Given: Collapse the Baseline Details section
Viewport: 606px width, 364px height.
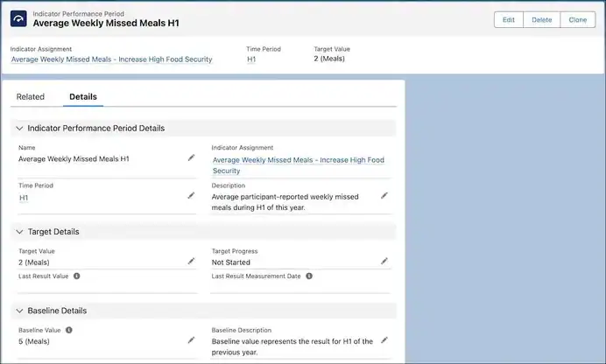Looking at the screenshot, I should [20, 311].
